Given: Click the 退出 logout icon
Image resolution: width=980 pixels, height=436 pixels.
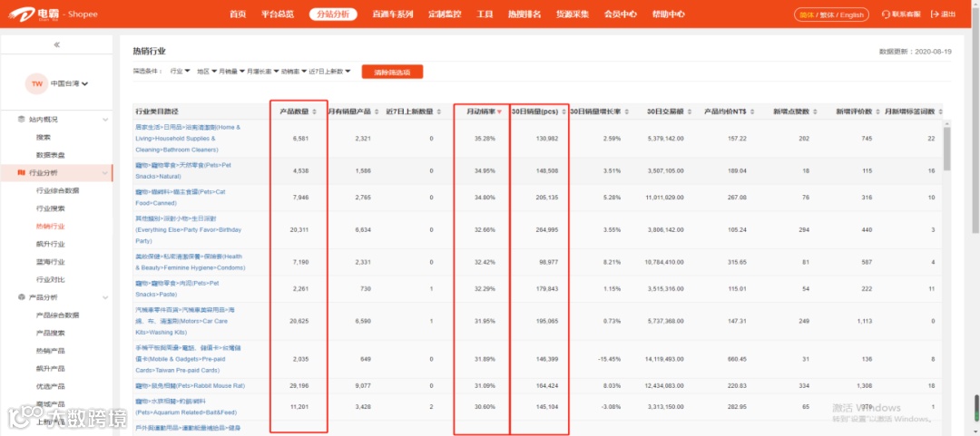Looking at the screenshot, I should (935, 15).
